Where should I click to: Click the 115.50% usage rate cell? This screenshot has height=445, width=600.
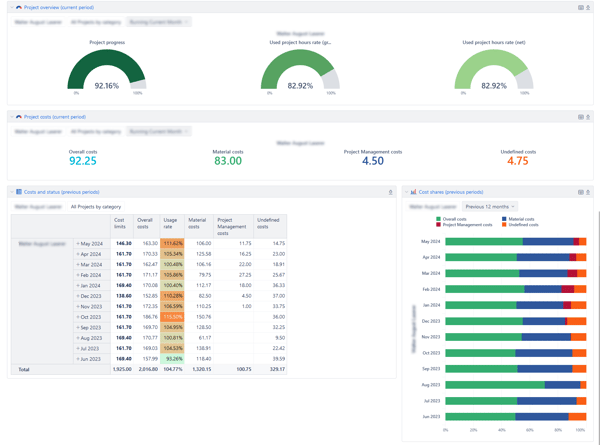[x=172, y=317]
